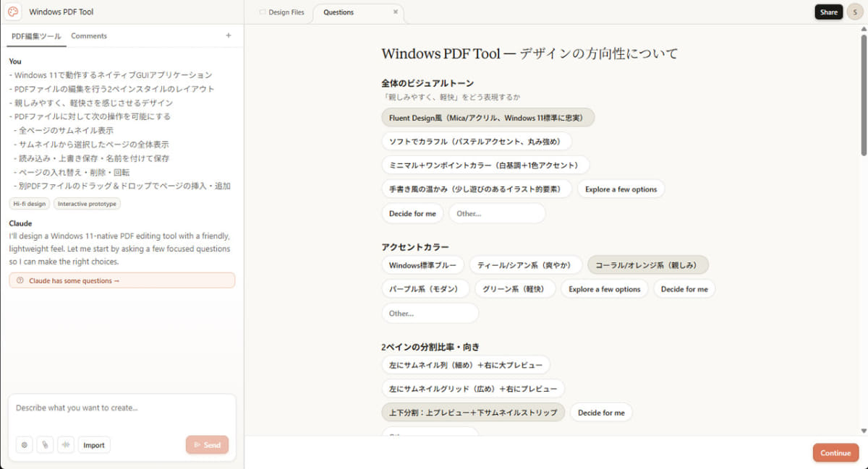Click the settings icon in the message box
Image resolution: width=868 pixels, height=469 pixels.
(25, 445)
